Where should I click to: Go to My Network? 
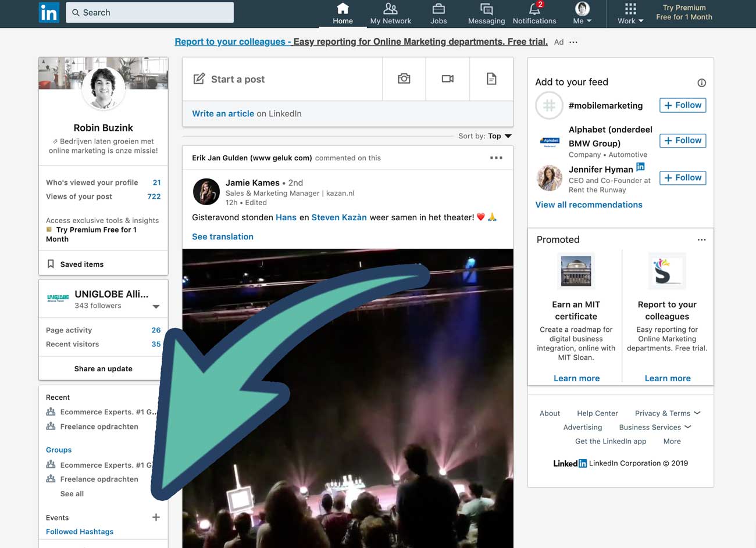pyautogui.click(x=391, y=14)
